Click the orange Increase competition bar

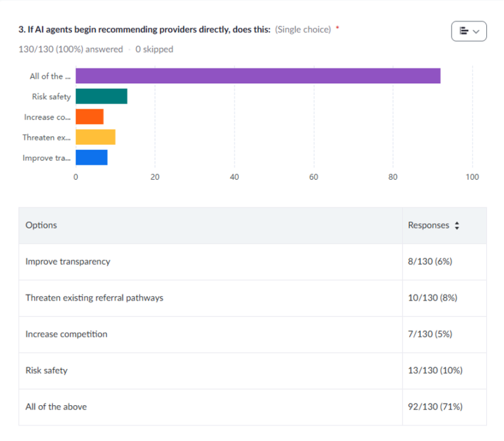pyautogui.click(x=89, y=116)
